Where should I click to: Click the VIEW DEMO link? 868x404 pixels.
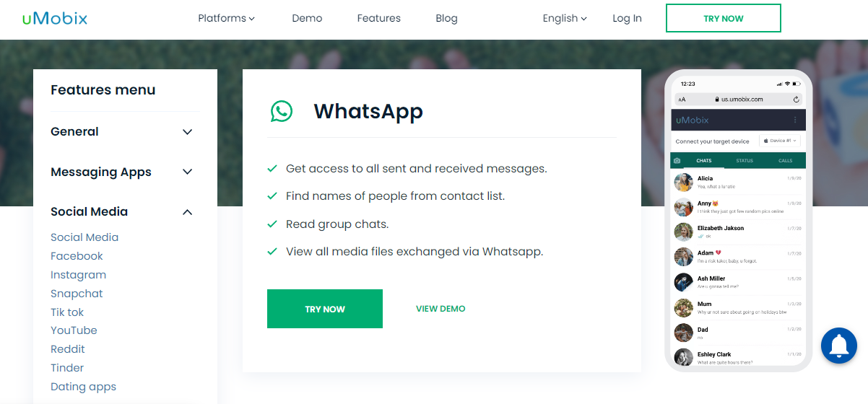[x=440, y=309]
